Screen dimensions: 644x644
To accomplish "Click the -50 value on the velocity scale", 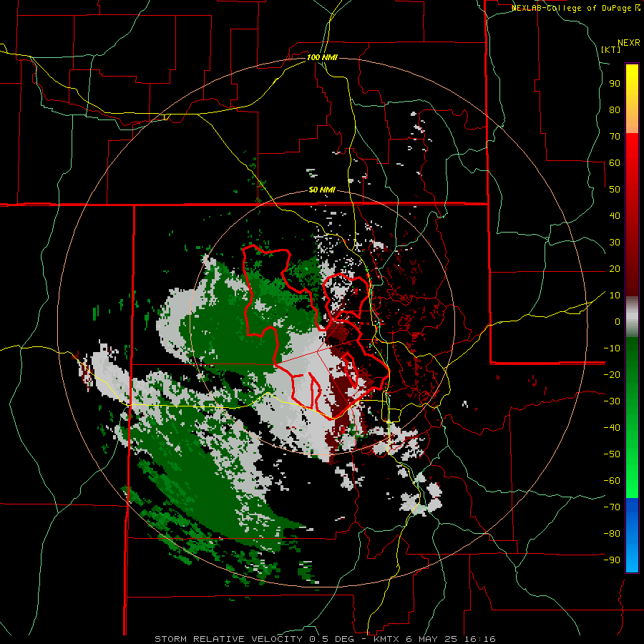I will (x=612, y=454).
